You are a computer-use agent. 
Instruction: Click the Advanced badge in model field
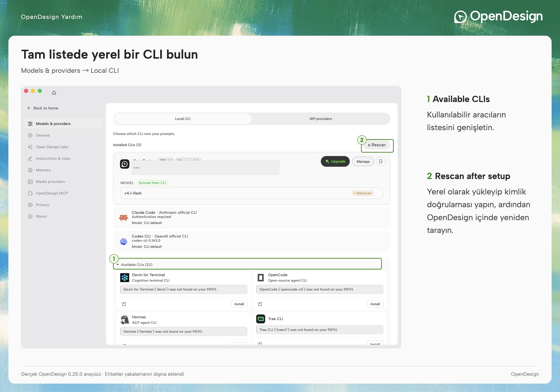click(363, 193)
